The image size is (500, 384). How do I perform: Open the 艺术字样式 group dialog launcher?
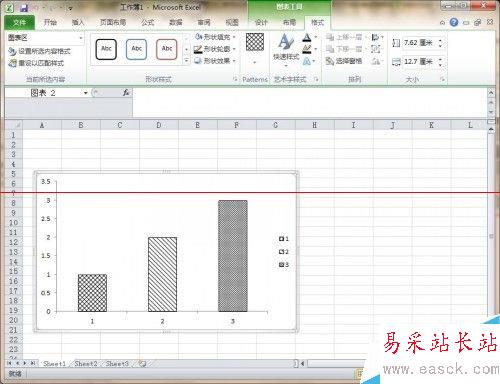pyautogui.click(x=316, y=79)
